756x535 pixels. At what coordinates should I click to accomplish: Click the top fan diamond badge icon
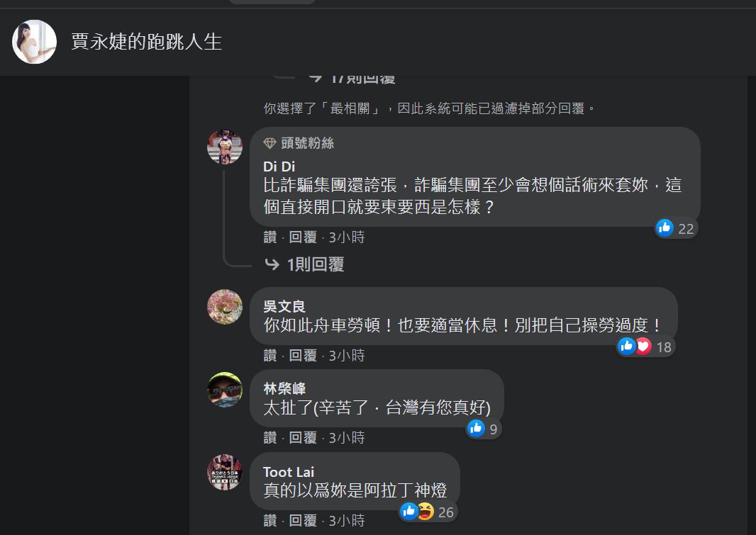click(x=269, y=143)
